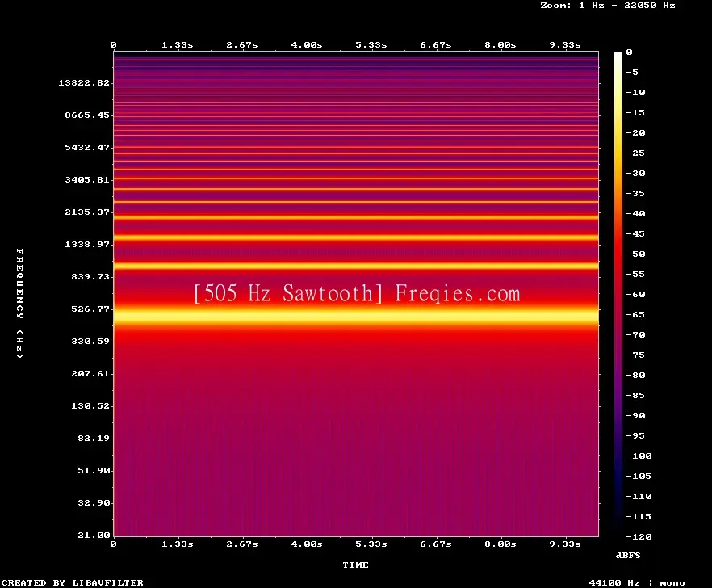
Task: Click the 44100 Hz : mono text
Action: click(637, 582)
